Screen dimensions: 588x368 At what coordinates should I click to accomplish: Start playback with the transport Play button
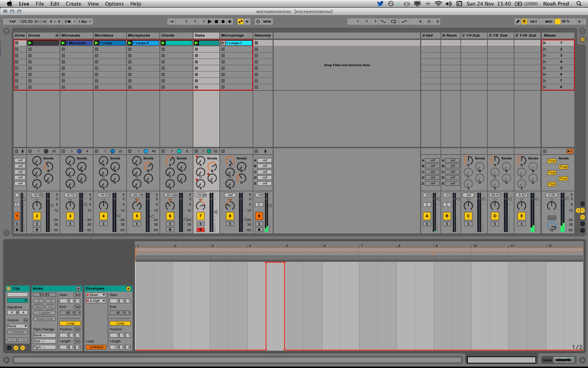click(210, 21)
